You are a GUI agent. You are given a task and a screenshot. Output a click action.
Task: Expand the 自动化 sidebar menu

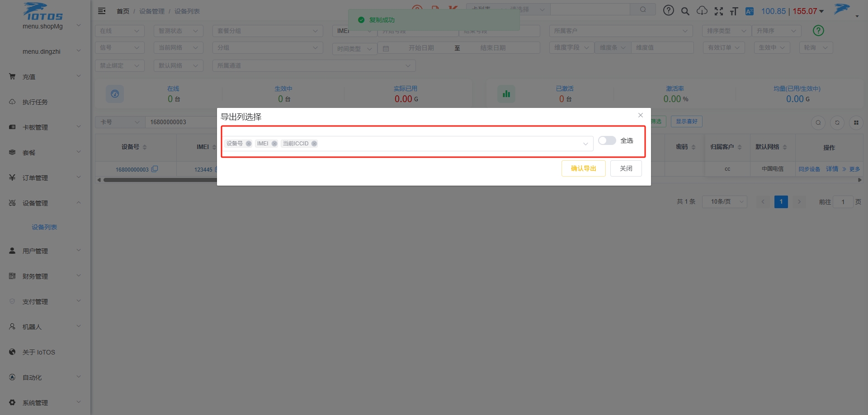tap(45, 378)
